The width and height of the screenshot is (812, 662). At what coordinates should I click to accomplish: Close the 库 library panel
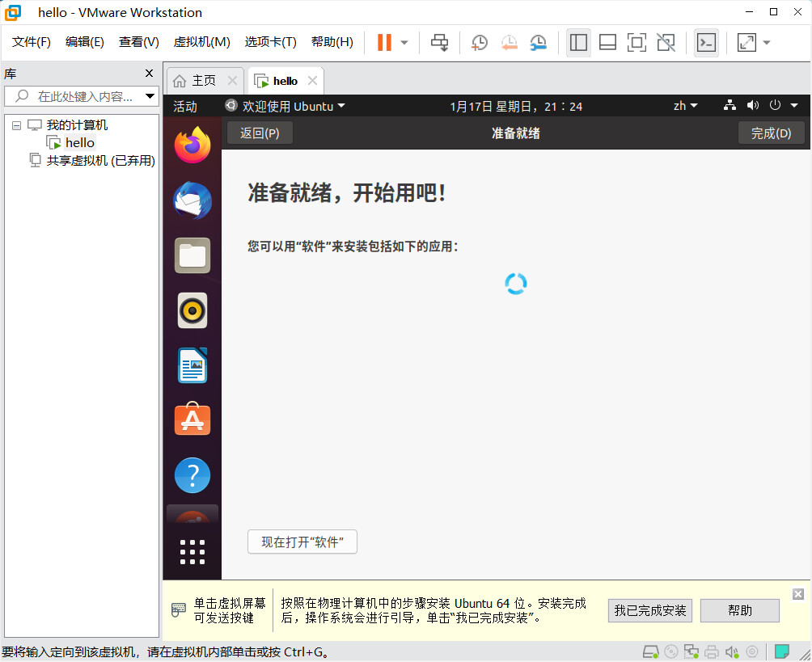(x=149, y=74)
